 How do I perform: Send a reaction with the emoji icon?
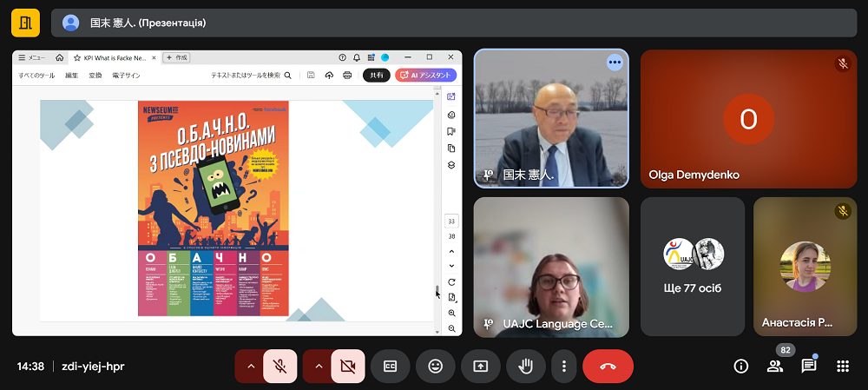[436, 367]
